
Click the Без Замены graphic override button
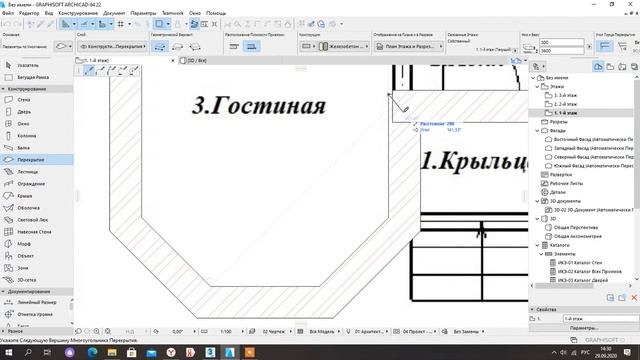coord(465,331)
